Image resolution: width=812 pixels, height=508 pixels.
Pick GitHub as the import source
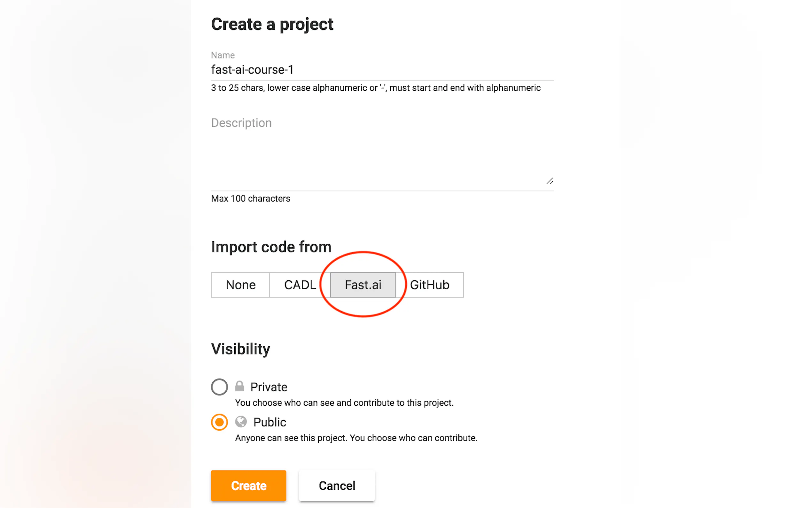[430, 285]
